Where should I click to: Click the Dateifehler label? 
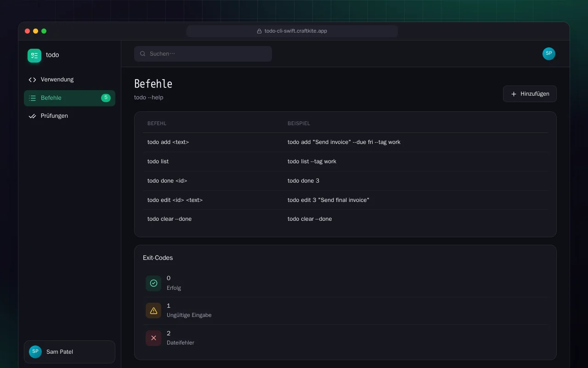(181, 343)
